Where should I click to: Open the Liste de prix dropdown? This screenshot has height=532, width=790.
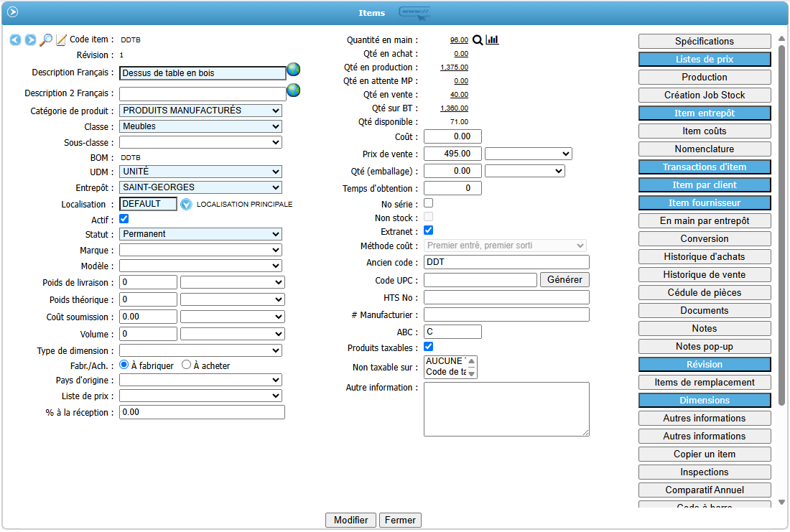[200, 396]
